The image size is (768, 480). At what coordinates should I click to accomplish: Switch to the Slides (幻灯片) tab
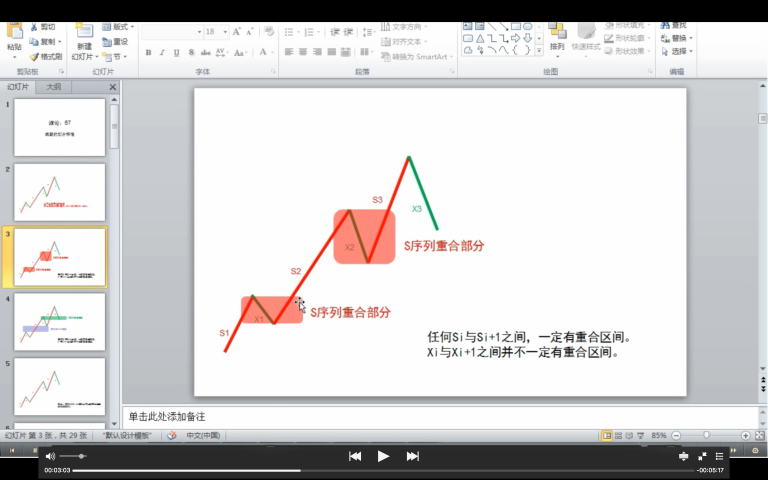point(19,87)
